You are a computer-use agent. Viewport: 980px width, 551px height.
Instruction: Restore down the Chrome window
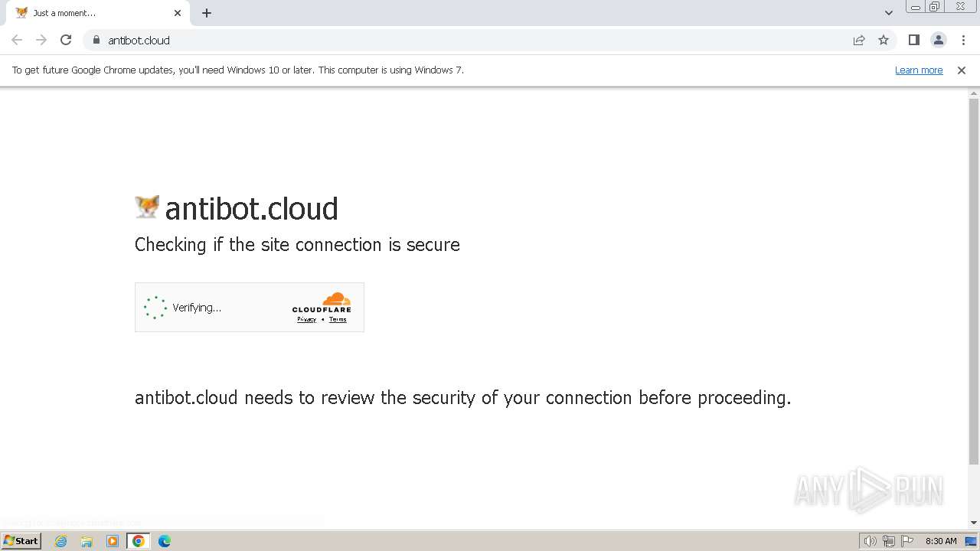[x=935, y=7]
